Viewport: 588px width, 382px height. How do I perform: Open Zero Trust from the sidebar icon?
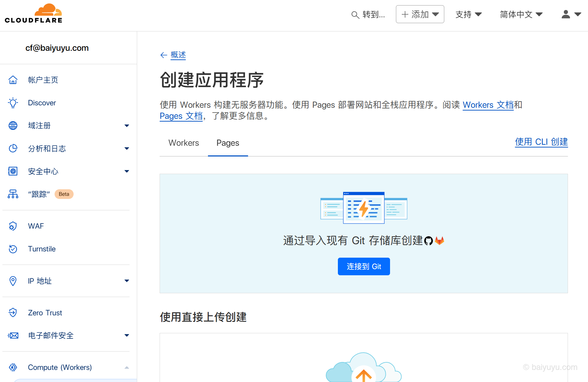(x=13, y=313)
